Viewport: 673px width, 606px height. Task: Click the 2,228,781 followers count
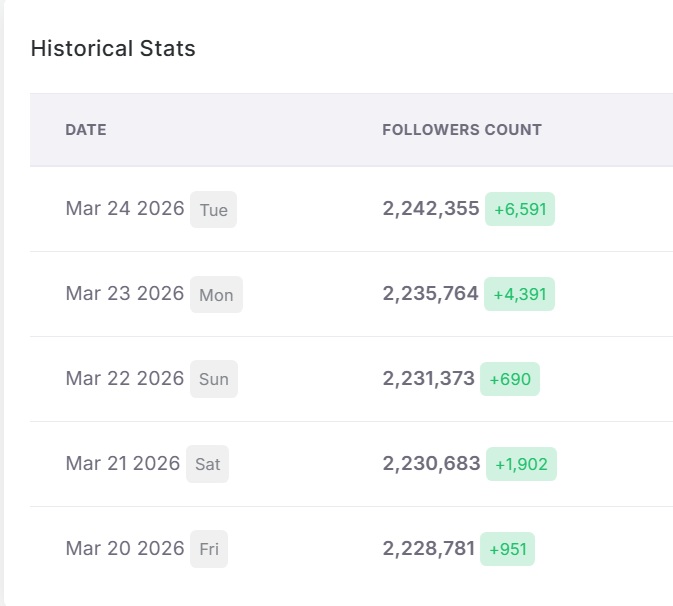point(429,549)
